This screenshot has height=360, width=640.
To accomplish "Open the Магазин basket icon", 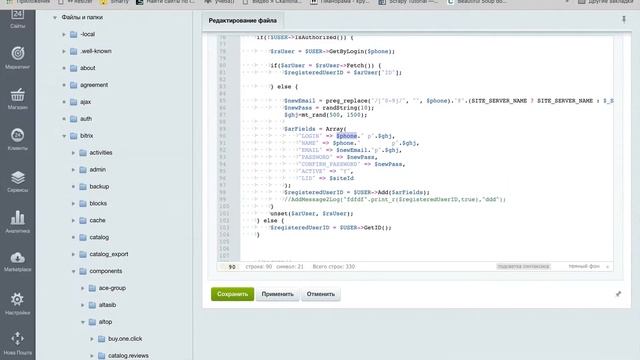I will coord(18,95).
